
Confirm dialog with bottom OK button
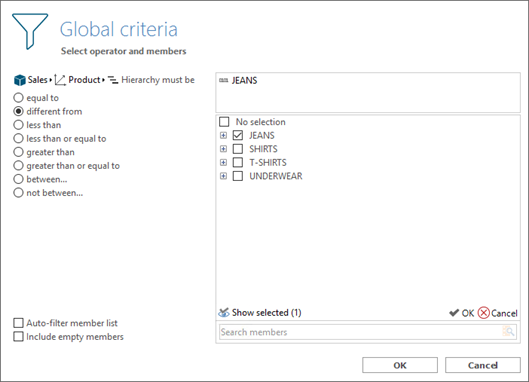[x=400, y=365]
